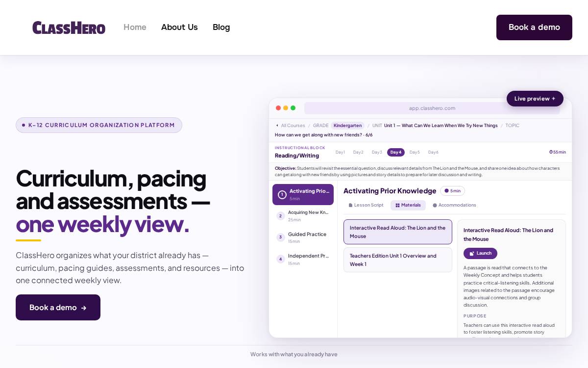Viewport: 588px width, 368px height.
Task: Switch to the Lesson Script tab
Action: coord(366,205)
